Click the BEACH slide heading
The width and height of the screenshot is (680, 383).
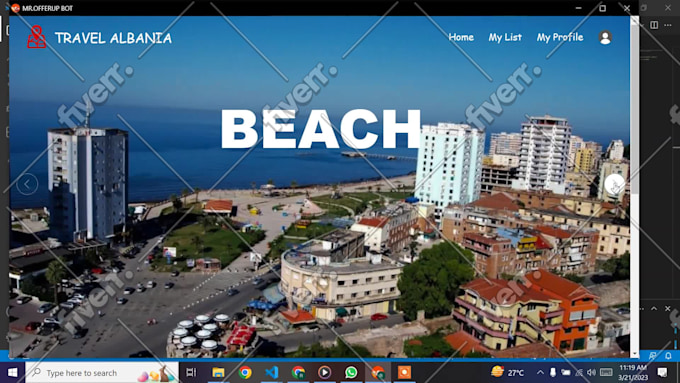click(320, 129)
